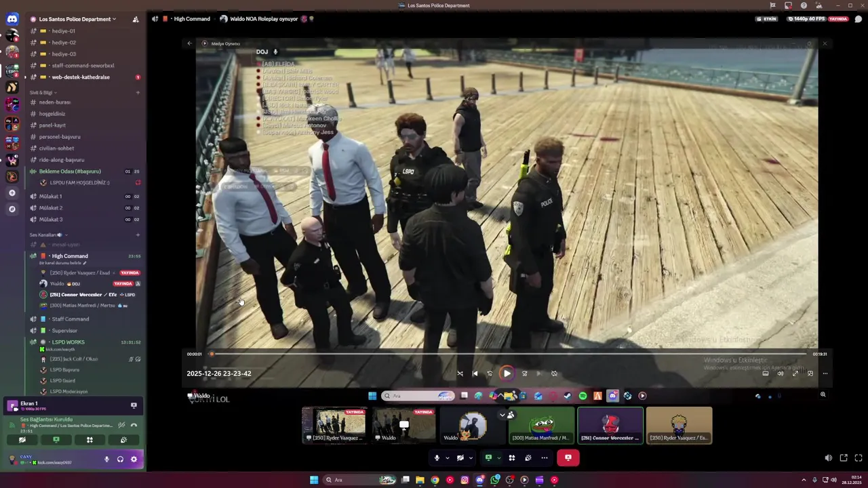The height and width of the screenshot is (488, 868).
Task: Click the invite members icon beside server name
Action: pos(136,19)
